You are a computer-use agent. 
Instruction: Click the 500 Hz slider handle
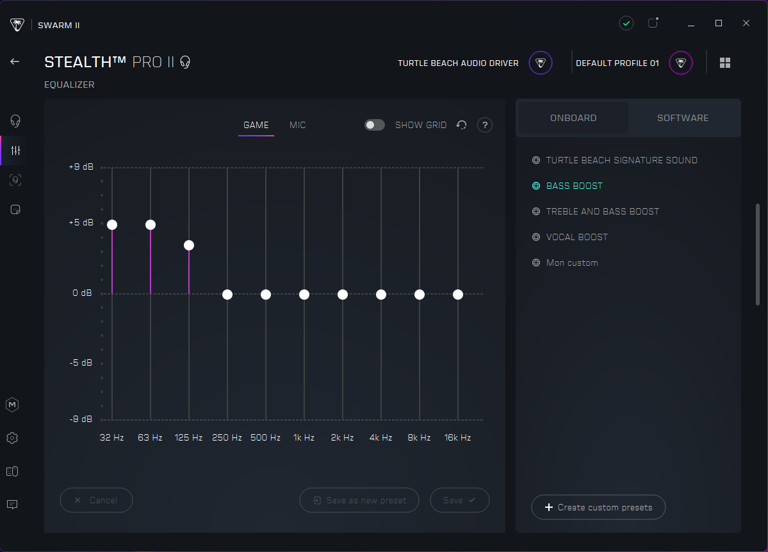click(266, 294)
